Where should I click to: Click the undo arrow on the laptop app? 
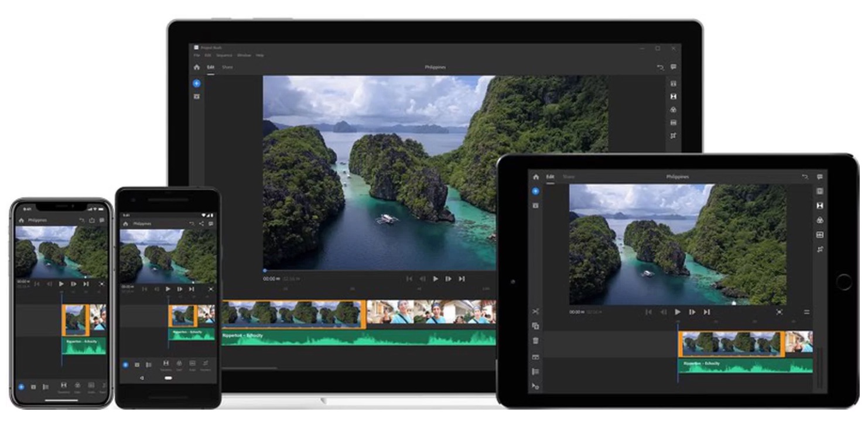click(660, 67)
